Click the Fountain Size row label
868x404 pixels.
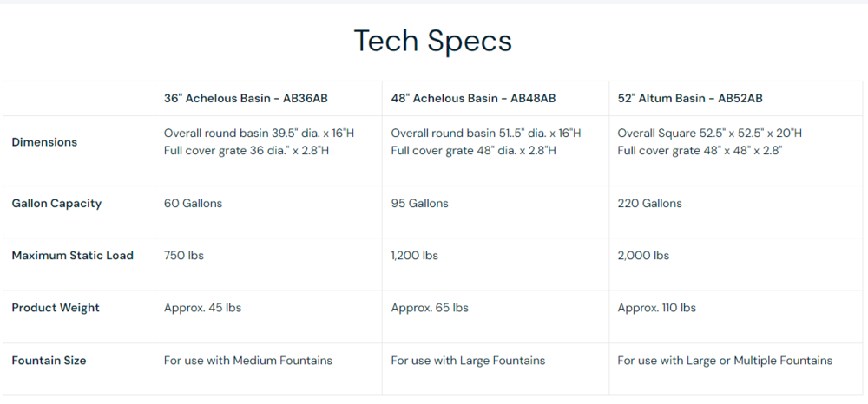click(x=49, y=361)
